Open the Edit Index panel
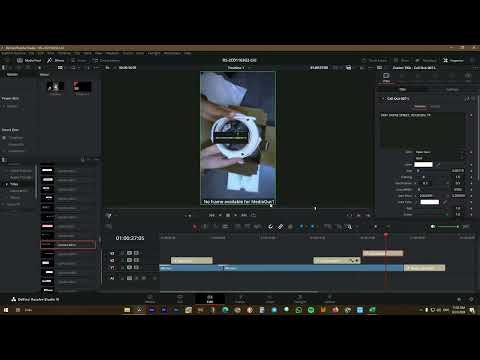Screen dimensions: 480x360 79,60
